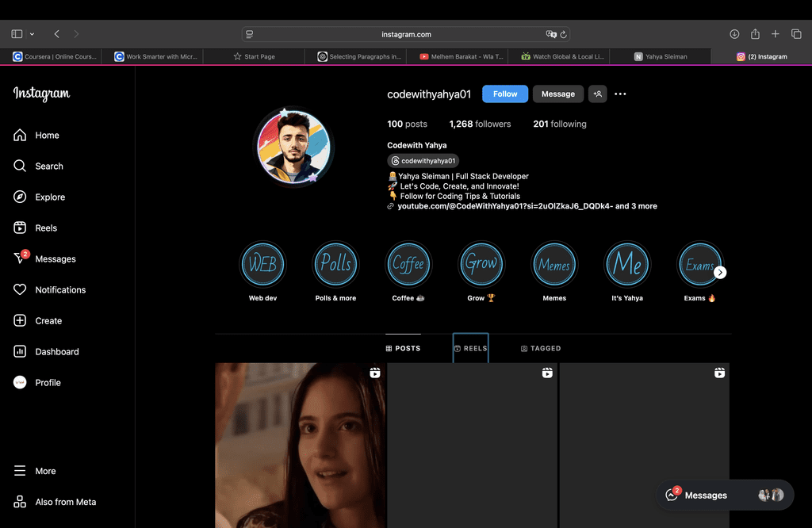Click the Create plus icon

(21, 321)
